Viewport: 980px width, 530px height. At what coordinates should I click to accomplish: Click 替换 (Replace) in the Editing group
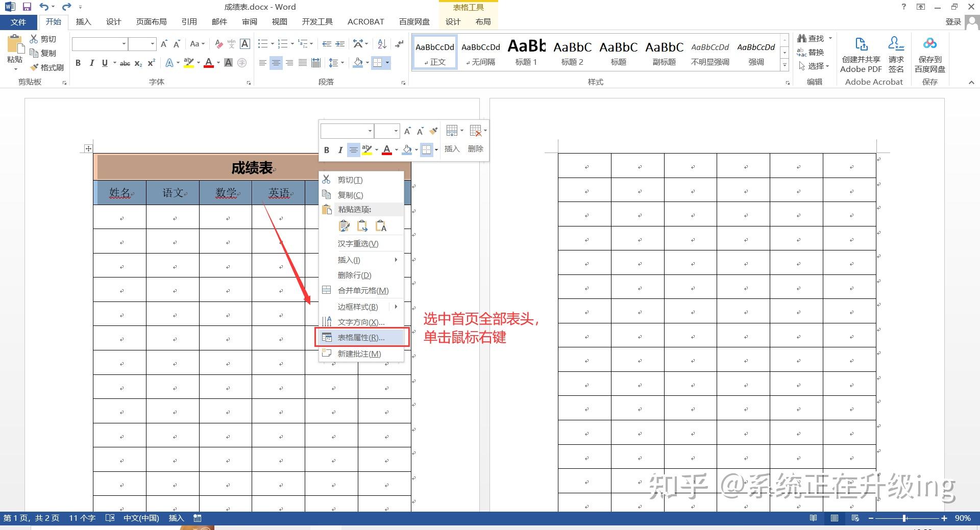pyautogui.click(x=811, y=52)
